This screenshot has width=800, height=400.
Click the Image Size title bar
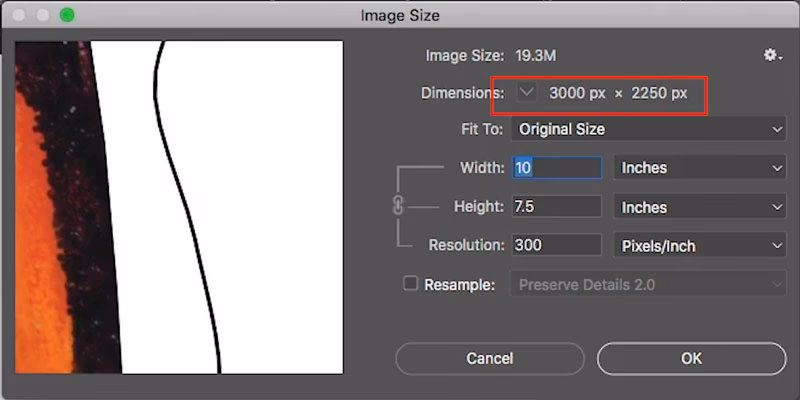pos(400,15)
